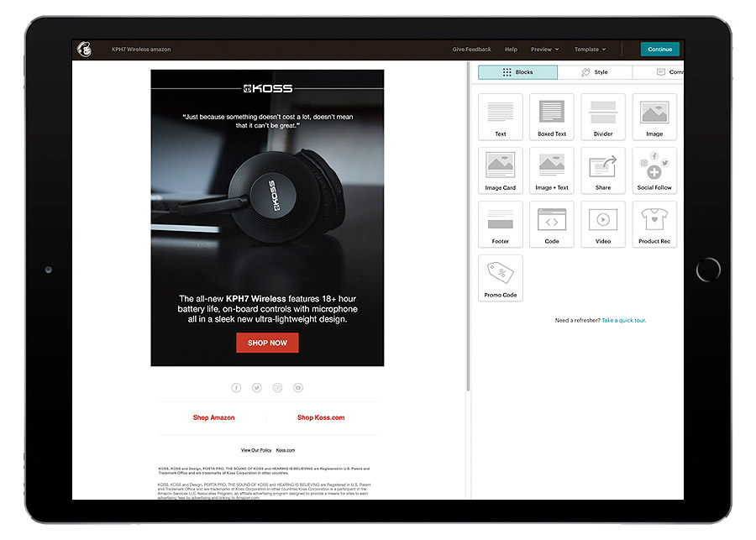Open the Template dropdown menu
Viewport: 756px width, 540px height.
591,50
